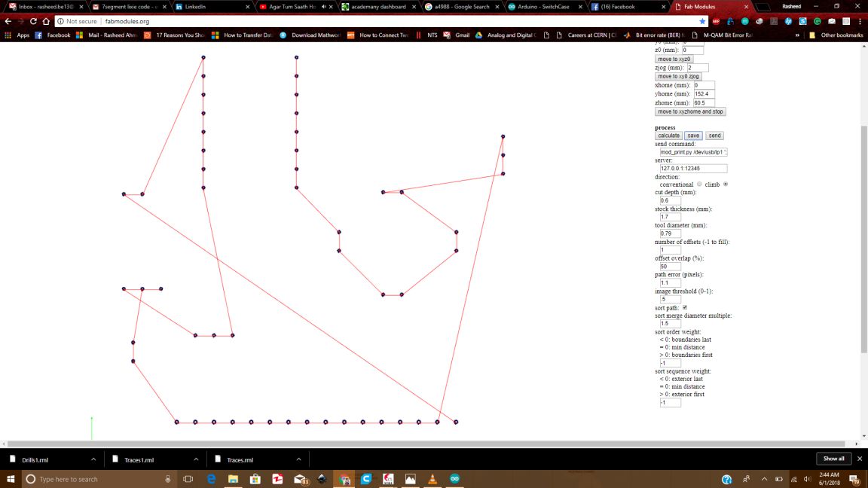Select climb direction radio button
This screenshot has height=488, width=868.
[725, 185]
